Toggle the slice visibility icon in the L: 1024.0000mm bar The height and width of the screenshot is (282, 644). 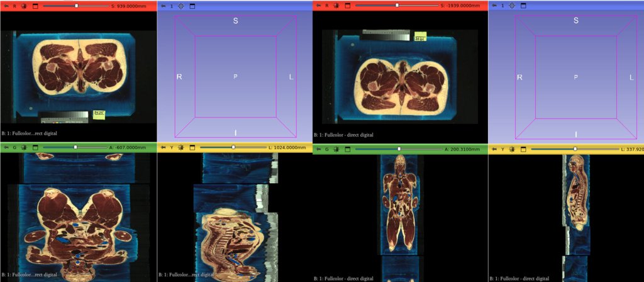click(x=181, y=147)
